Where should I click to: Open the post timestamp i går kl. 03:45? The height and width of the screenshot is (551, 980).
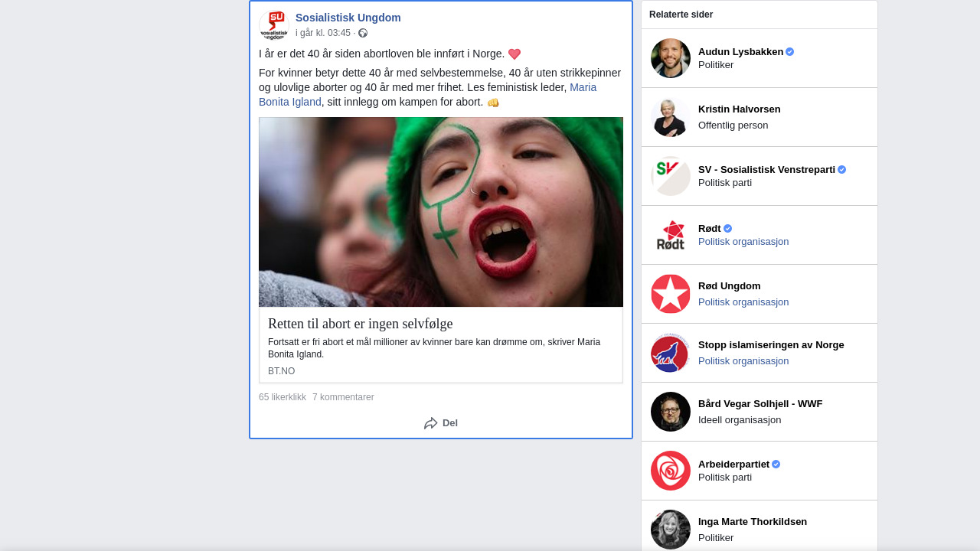point(323,33)
